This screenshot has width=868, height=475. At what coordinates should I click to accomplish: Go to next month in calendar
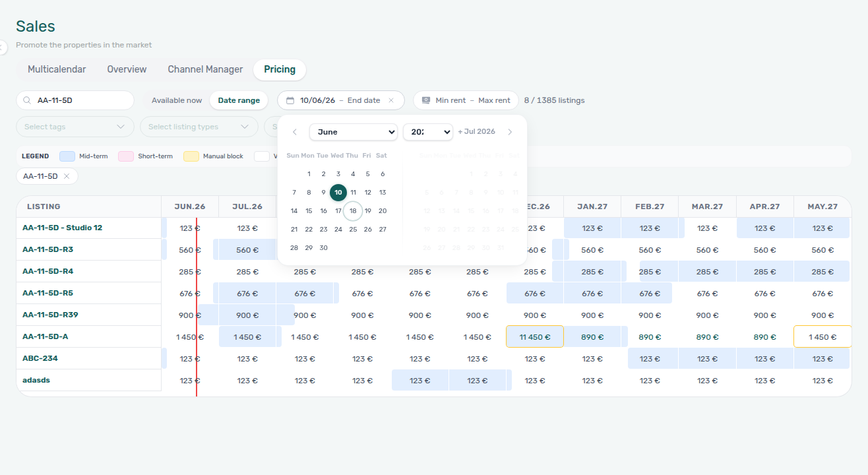point(510,132)
